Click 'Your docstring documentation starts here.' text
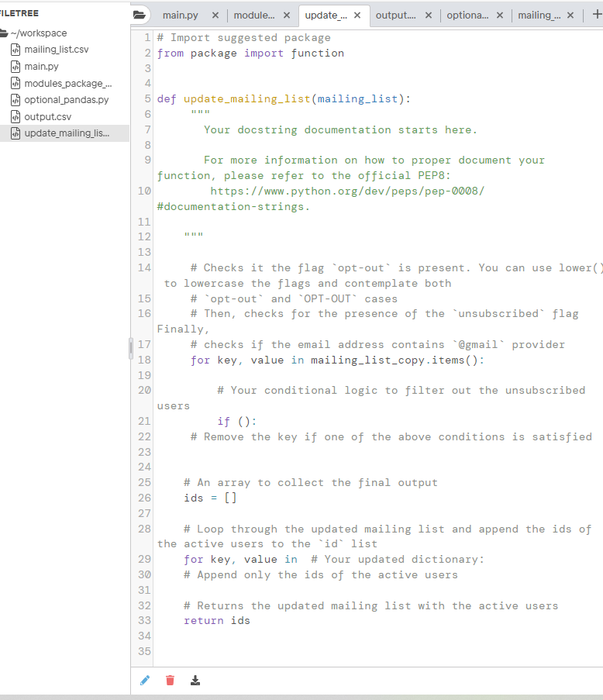603x700 pixels. click(x=340, y=130)
